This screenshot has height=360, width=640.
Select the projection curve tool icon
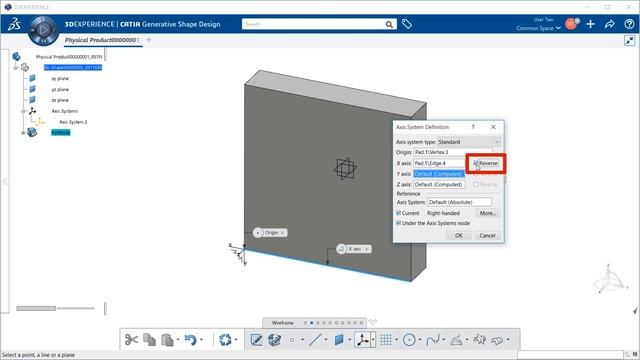click(x=456, y=340)
